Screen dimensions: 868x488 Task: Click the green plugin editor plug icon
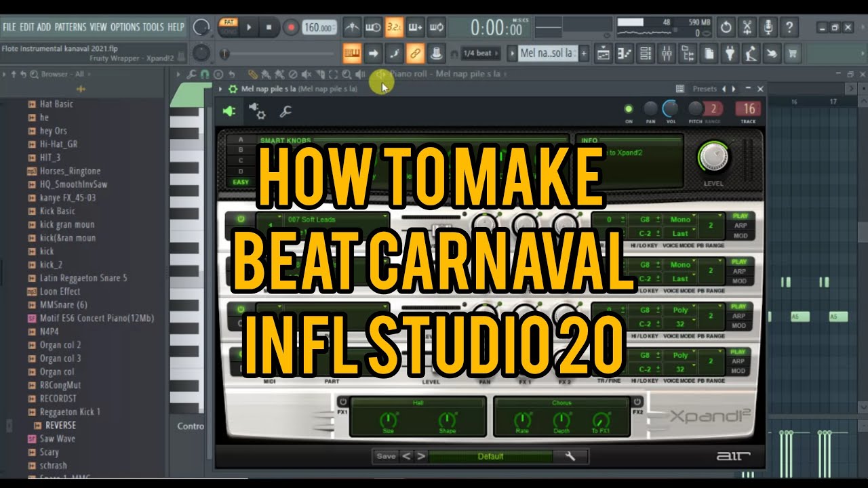[x=229, y=110]
